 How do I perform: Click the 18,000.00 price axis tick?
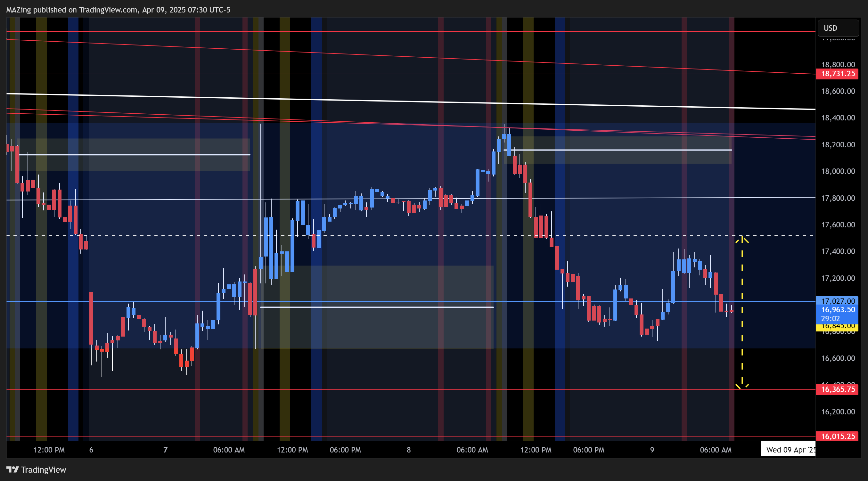click(838, 171)
